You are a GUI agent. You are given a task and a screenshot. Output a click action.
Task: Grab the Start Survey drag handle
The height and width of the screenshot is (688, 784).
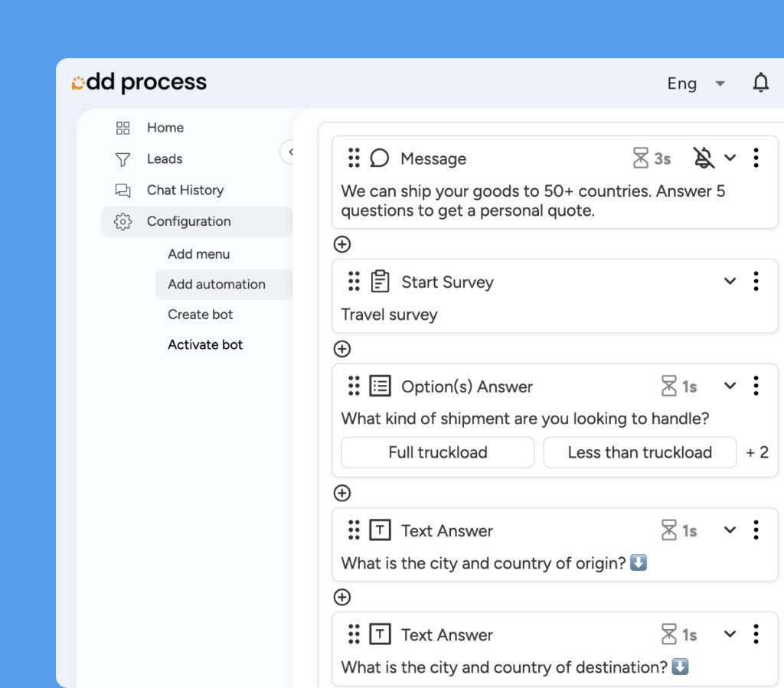pos(354,282)
